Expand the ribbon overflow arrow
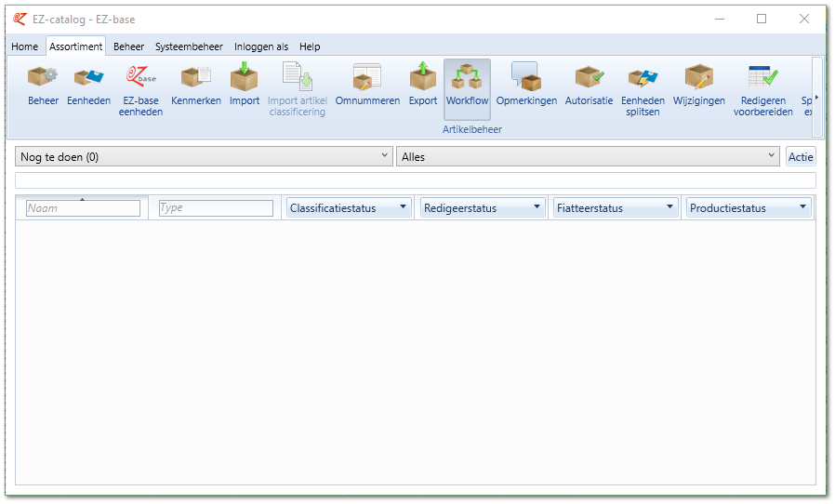Image resolution: width=835 pixels, height=504 pixels. pyautogui.click(x=816, y=98)
